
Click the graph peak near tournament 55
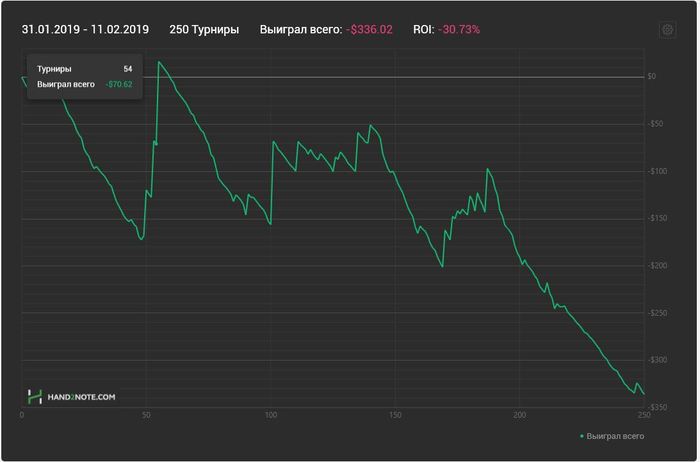(159, 62)
